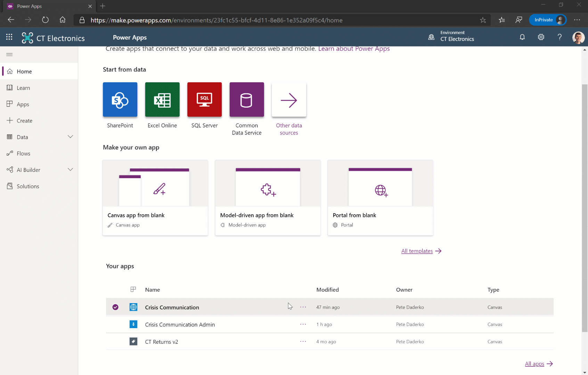Screen dimensions: 588x375
Task: Open more options for Crisis Communication Admin
Action: pos(303,324)
